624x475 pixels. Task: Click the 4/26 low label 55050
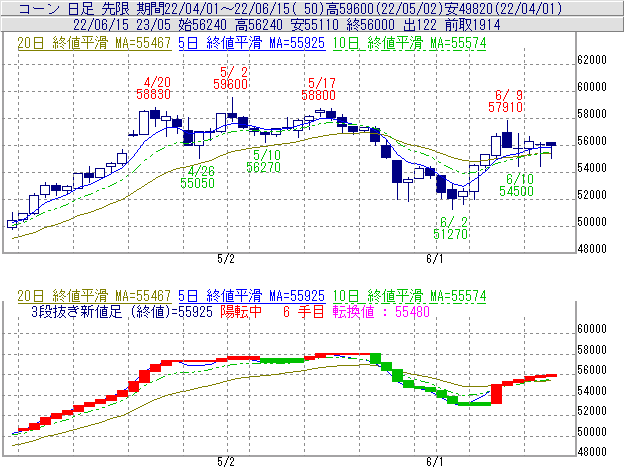197,183
